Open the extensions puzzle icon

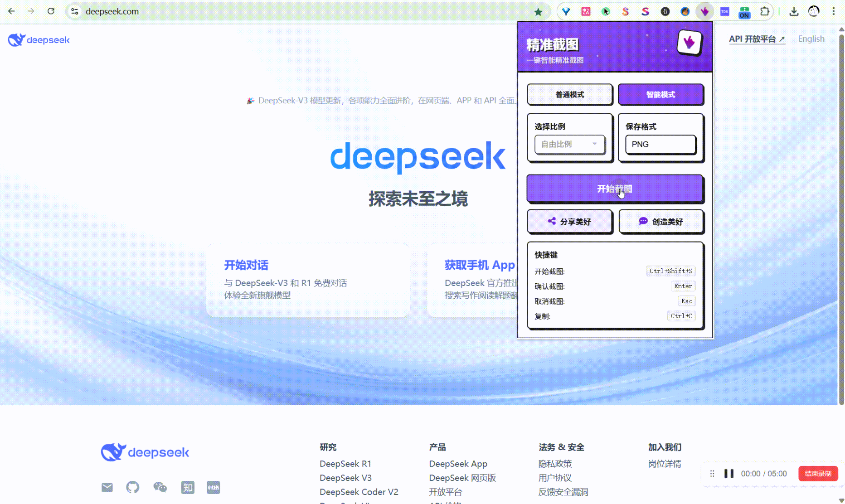(x=764, y=11)
